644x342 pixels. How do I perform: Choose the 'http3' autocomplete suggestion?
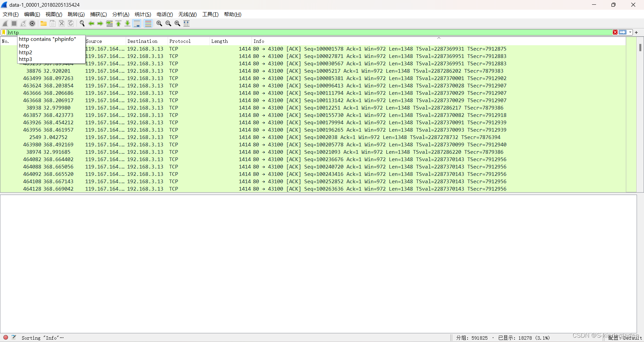pos(51,59)
